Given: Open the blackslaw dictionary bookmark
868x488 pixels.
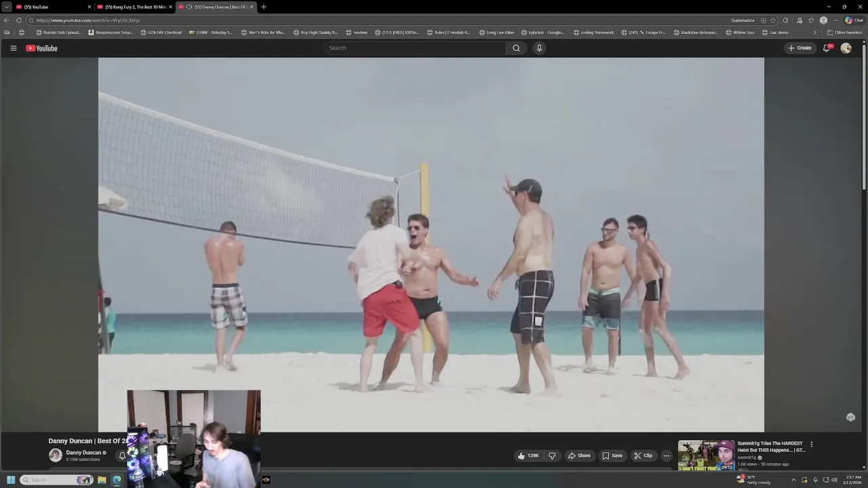Looking at the screenshot, I should 696,33.
